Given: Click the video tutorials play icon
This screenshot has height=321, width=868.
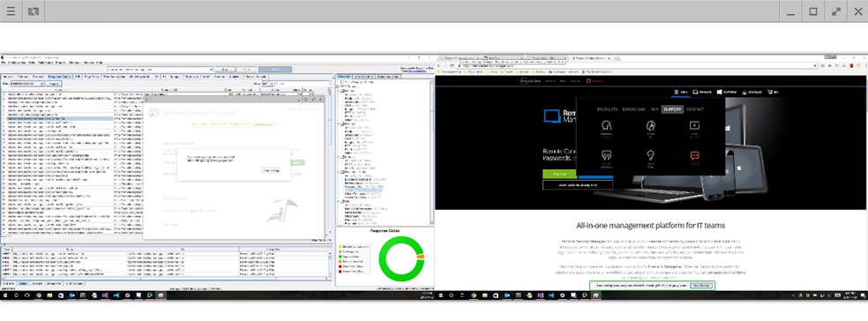Looking at the screenshot, I should 694,125.
